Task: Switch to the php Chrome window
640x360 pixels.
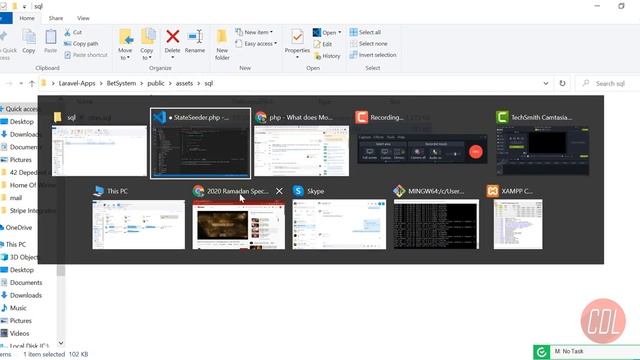Action: (x=302, y=151)
